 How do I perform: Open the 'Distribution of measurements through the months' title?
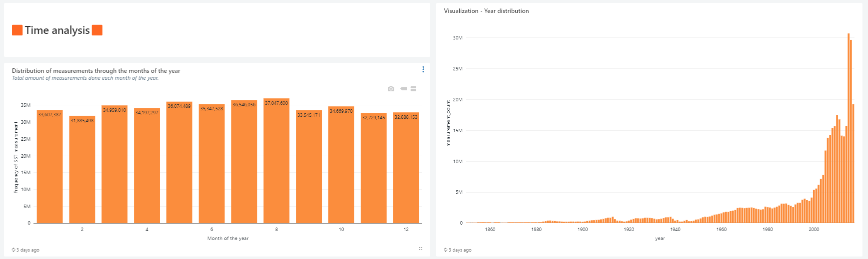[x=96, y=71]
